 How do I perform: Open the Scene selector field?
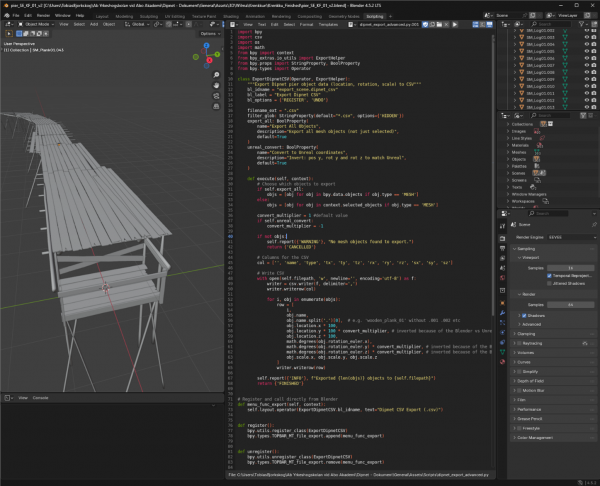pyautogui.click(x=510, y=16)
